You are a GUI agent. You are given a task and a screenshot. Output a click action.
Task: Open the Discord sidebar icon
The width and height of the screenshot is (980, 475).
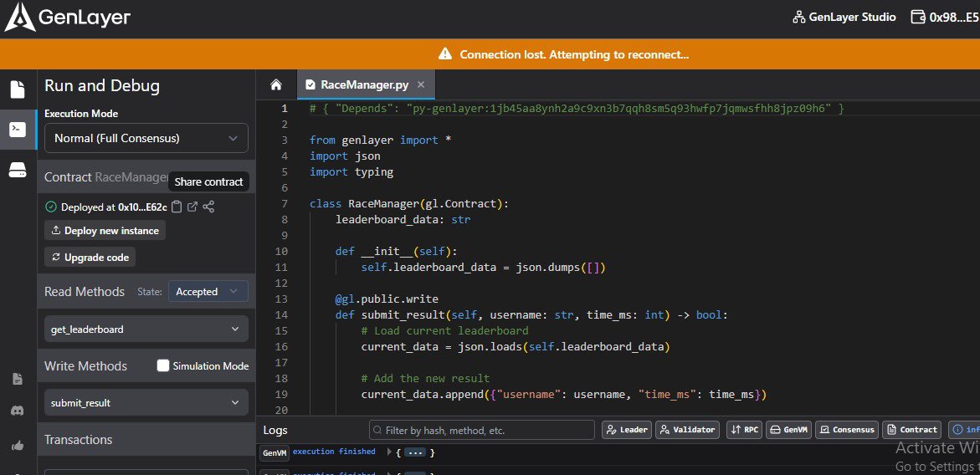pyautogui.click(x=18, y=411)
